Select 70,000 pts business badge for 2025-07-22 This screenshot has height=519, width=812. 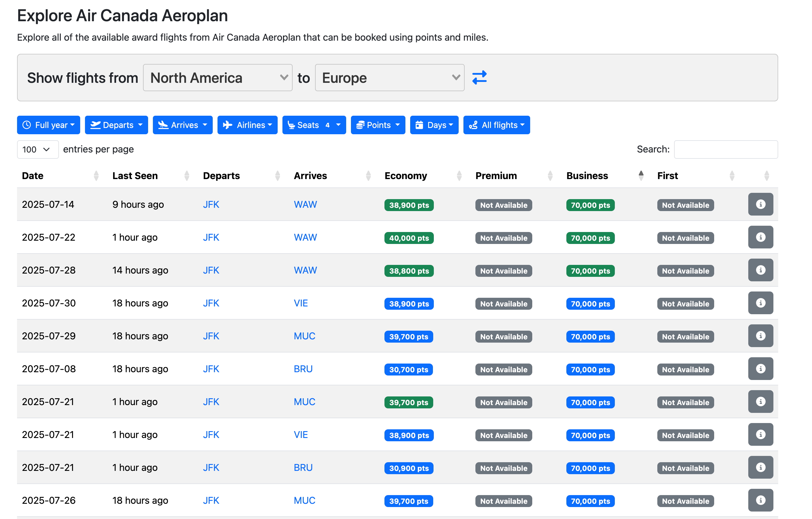coord(591,238)
